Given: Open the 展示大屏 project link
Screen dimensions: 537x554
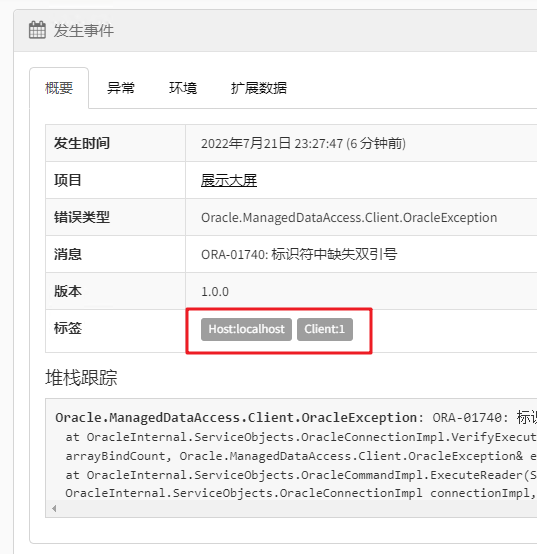Looking at the screenshot, I should (229, 181).
